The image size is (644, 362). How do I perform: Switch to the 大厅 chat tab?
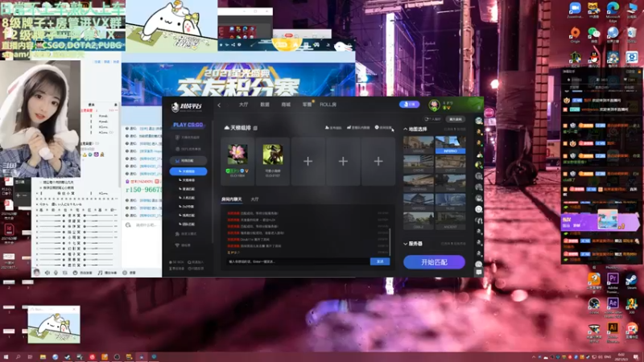coord(254,199)
